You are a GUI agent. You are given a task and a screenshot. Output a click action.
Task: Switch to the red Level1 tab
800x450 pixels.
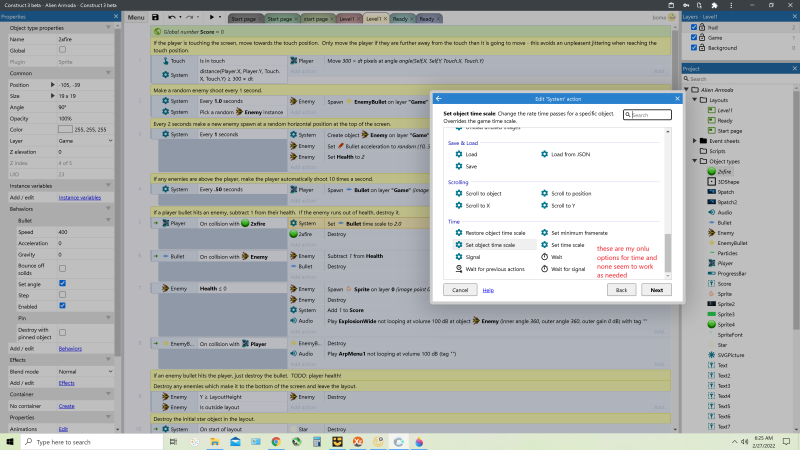click(x=347, y=19)
